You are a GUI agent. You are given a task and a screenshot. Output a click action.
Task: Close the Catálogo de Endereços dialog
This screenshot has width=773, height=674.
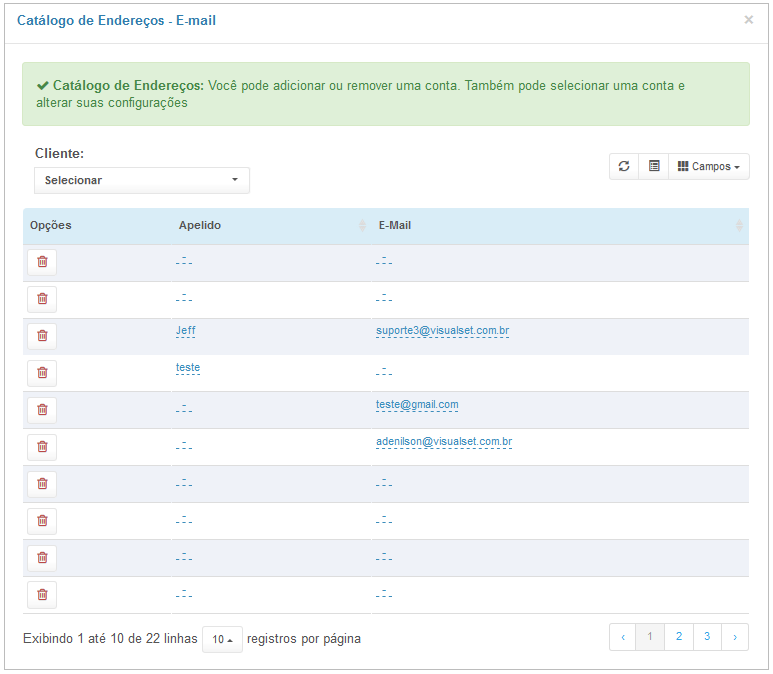pos(748,20)
